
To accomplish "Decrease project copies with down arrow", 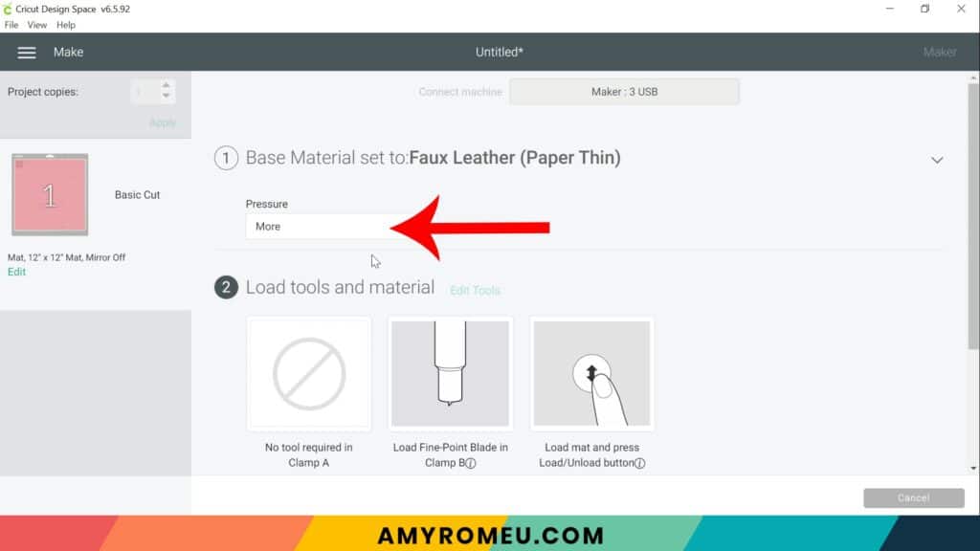I will coord(166,96).
